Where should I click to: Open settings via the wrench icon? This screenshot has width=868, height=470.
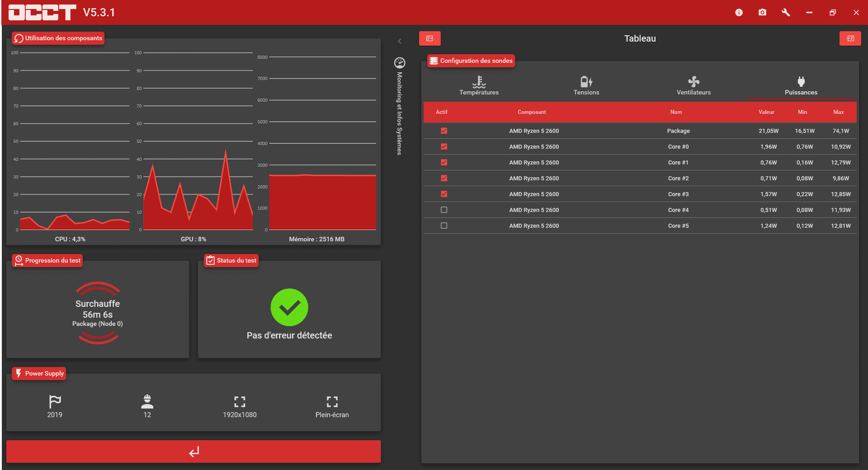click(786, 13)
